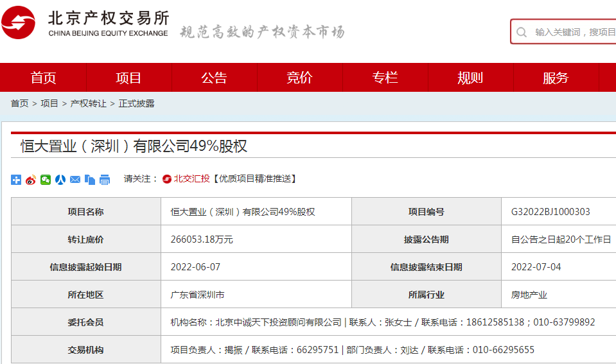Open the 专栏 navigation menu
The height and width of the screenshot is (364, 616).
point(385,78)
